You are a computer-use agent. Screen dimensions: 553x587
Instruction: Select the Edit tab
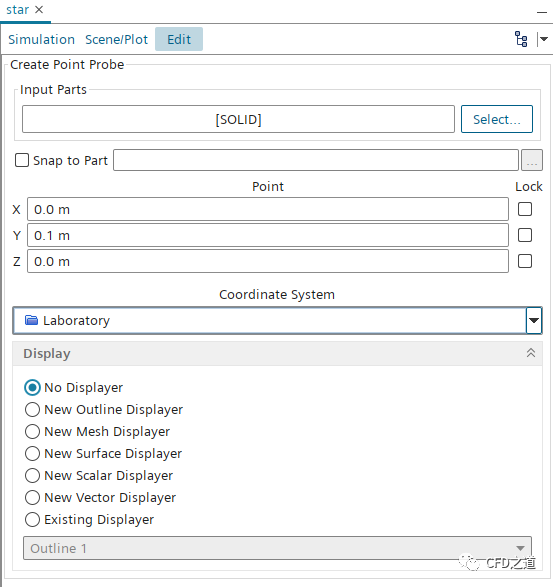(179, 39)
